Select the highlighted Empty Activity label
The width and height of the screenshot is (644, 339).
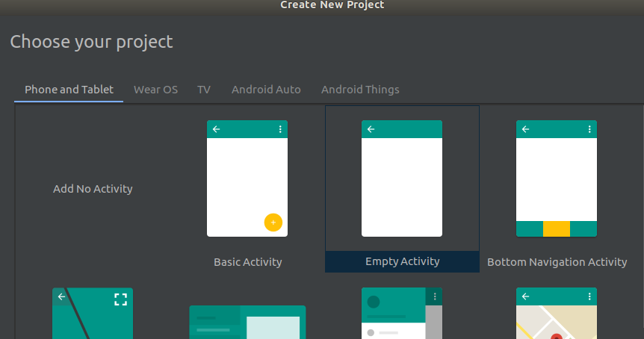tap(402, 261)
